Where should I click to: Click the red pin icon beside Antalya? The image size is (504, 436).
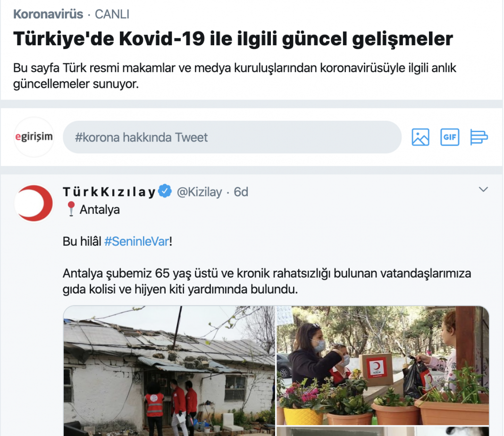pos(71,209)
